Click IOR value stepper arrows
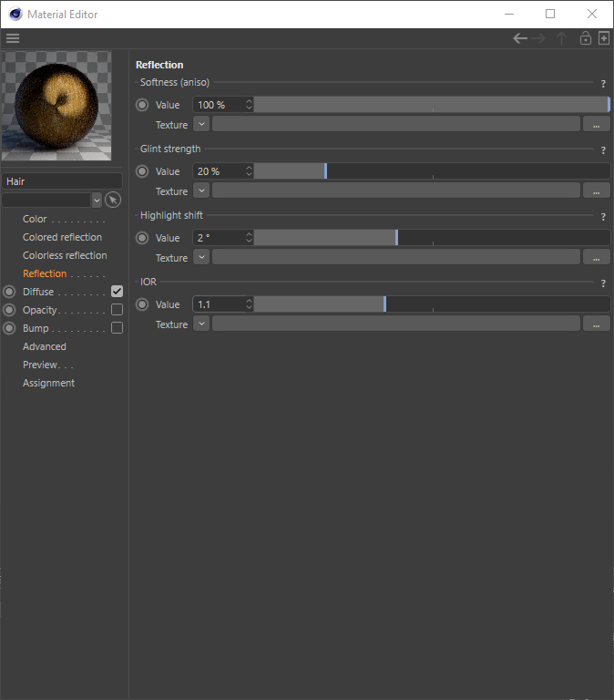This screenshot has width=614, height=700. [249, 304]
